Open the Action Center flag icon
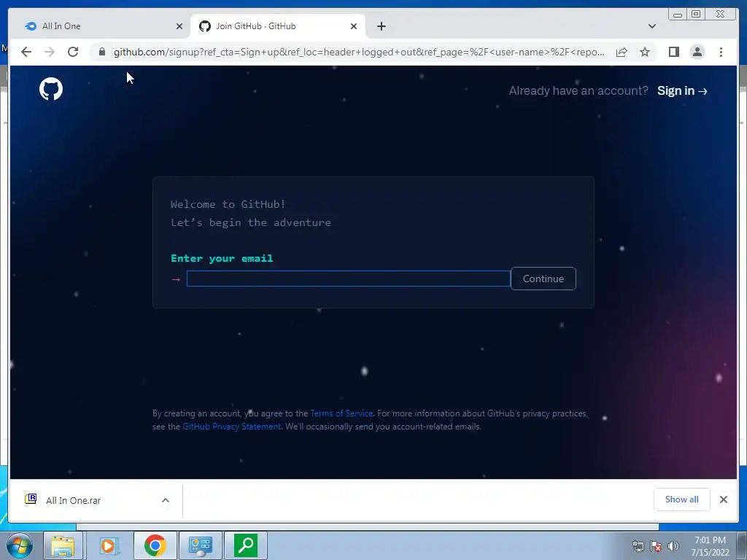The image size is (747, 560). [656, 546]
